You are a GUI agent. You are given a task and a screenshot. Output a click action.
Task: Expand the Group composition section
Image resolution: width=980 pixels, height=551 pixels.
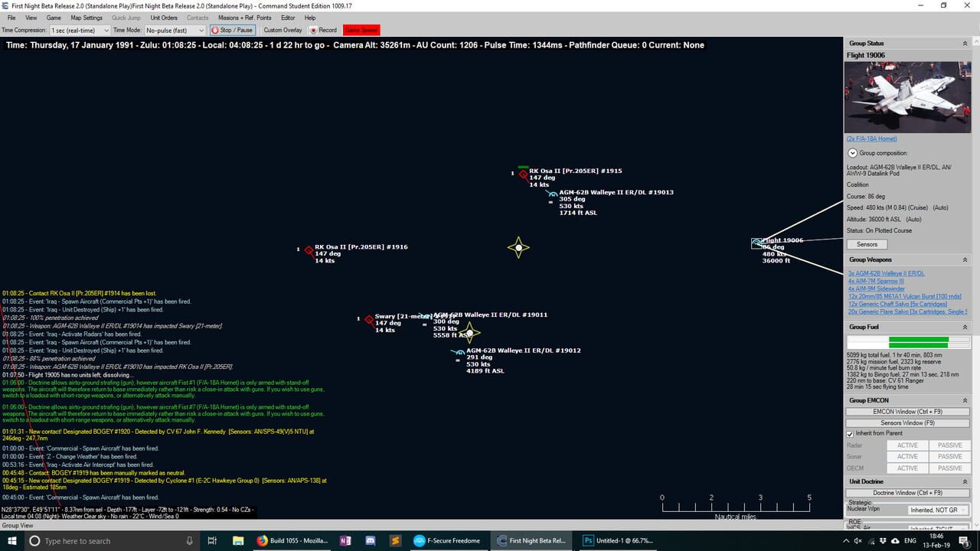[x=852, y=152]
